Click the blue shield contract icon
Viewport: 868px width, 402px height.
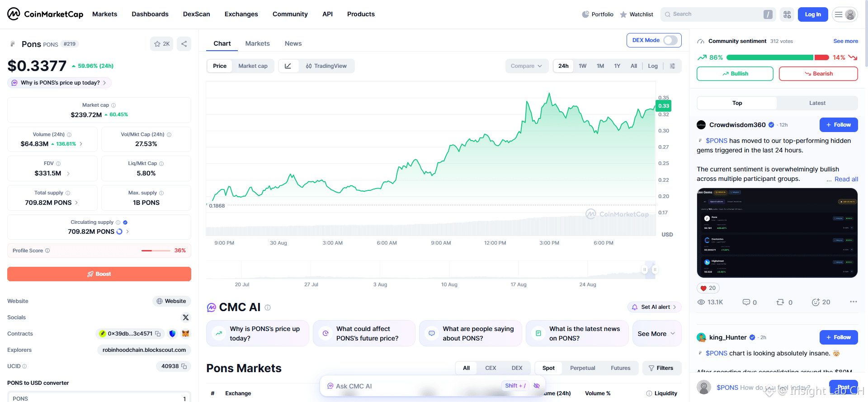[172, 334]
